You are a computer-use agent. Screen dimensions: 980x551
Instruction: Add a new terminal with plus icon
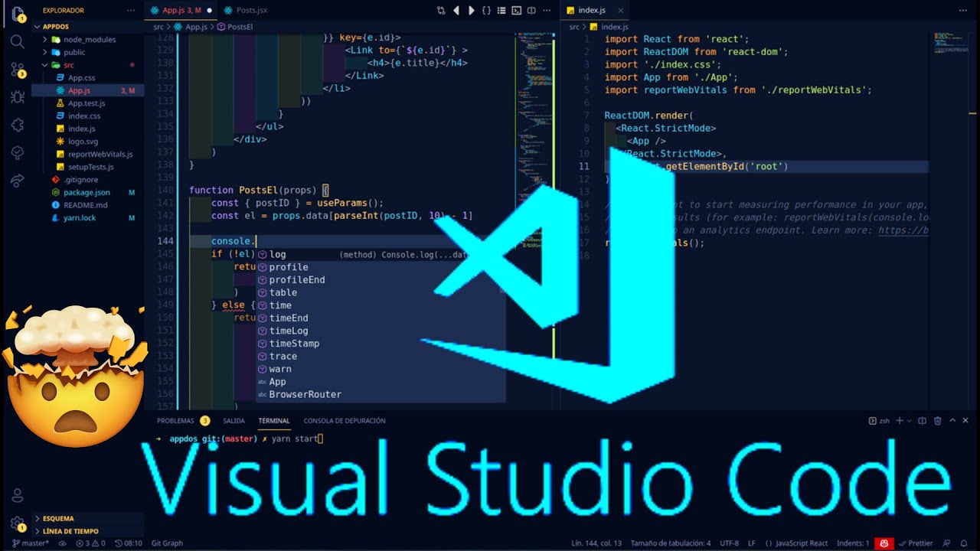pos(900,421)
